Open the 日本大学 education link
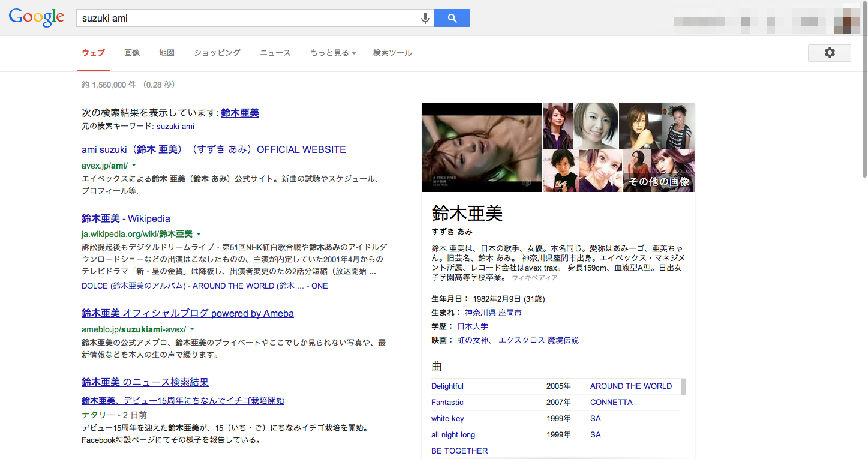Viewport: 868px width, 459px height. coord(473,326)
